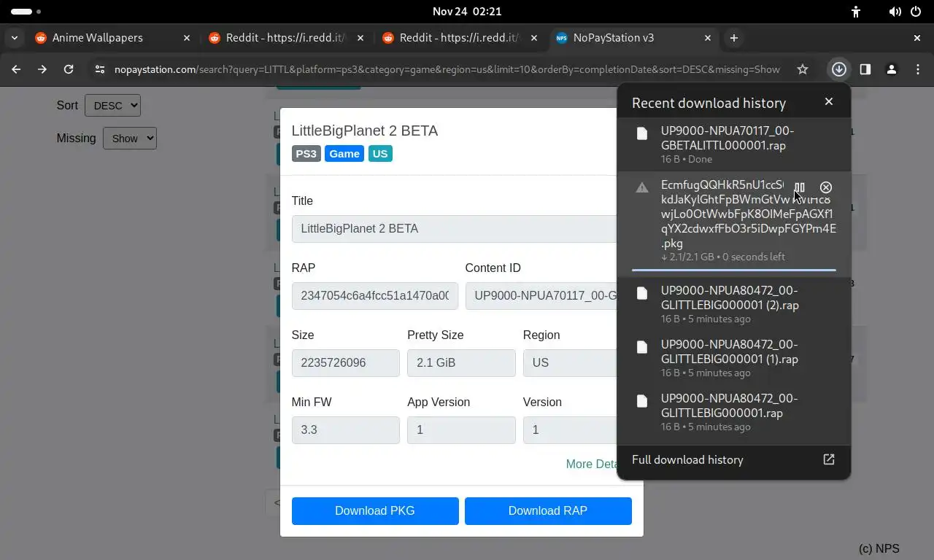Open a new browser tab

pos(734,38)
